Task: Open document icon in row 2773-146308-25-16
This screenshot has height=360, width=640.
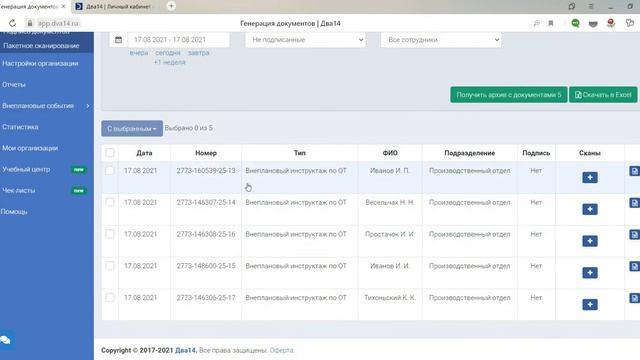Action: (634, 235)
